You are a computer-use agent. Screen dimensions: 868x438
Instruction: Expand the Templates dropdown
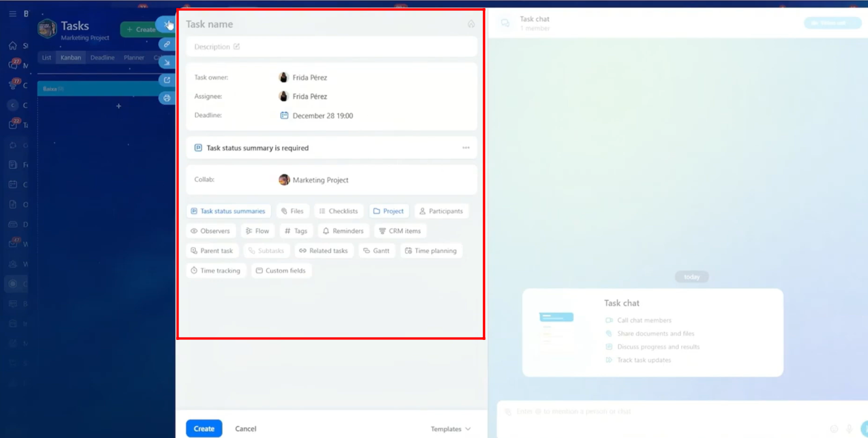point(450,429)
